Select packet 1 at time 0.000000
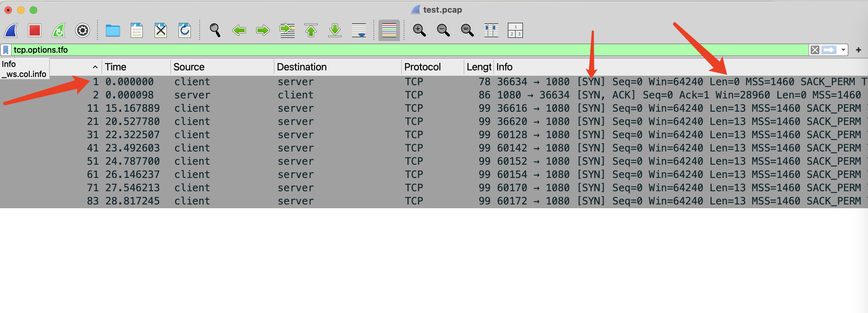Screen dimensions: 868x313 point(434,82)
